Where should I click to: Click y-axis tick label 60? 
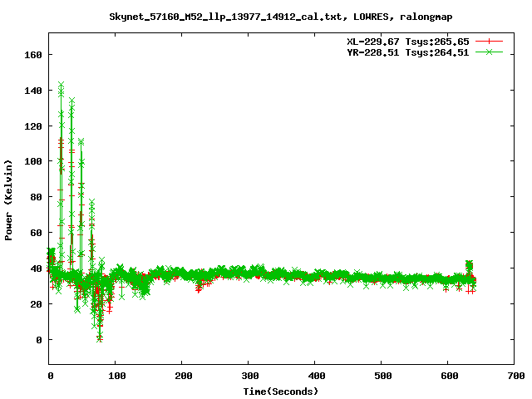coord(36,233)
